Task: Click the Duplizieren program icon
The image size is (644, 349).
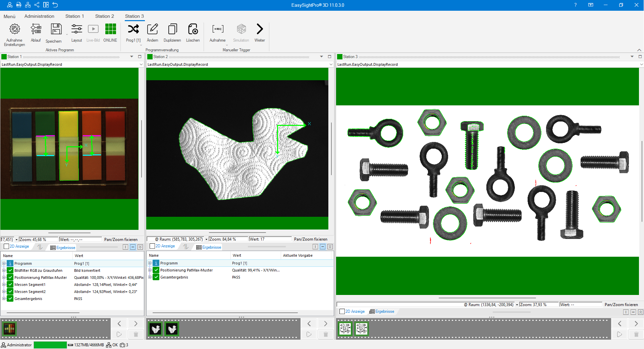Action: (x=172, y=30)
